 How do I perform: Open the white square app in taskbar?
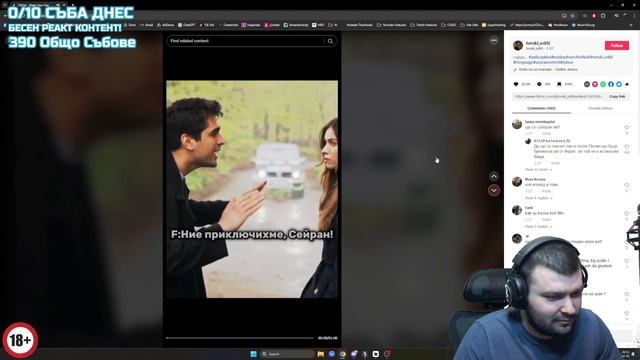tap(376, 354)
